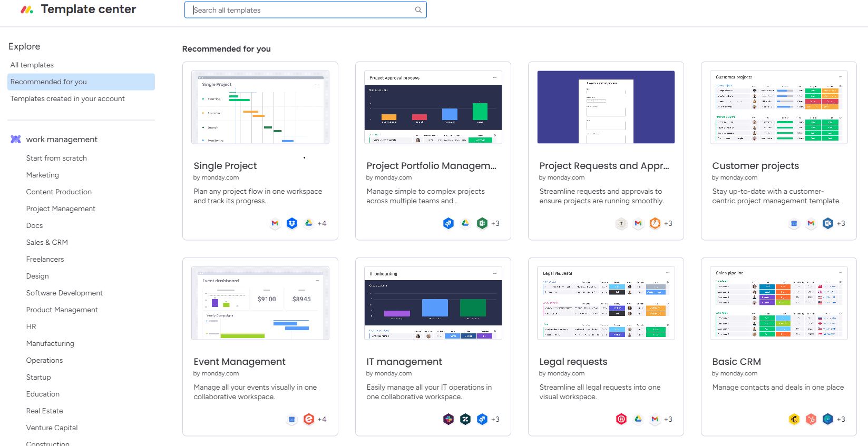This screenshot has width=868, height=446.
Task: Click the teal integration icon on Basic CRM card
Action: 828,419
